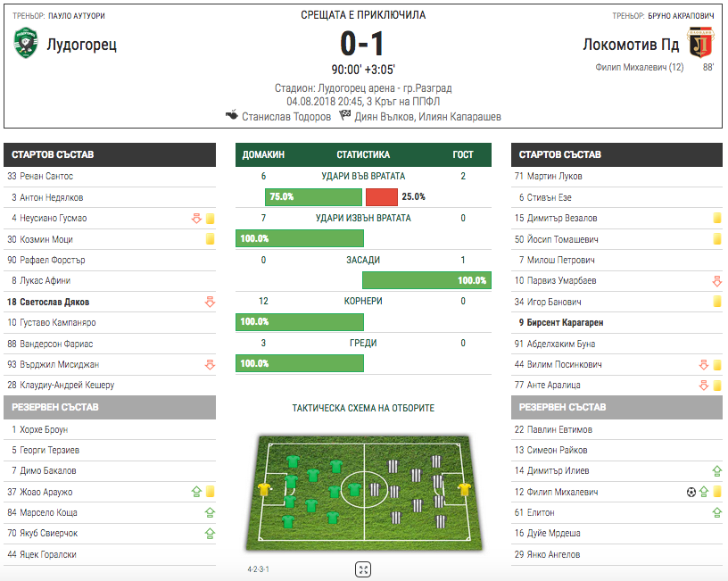Click the substitution-in arrow beside Елитон
728x581 pixels.
point(717,512)
